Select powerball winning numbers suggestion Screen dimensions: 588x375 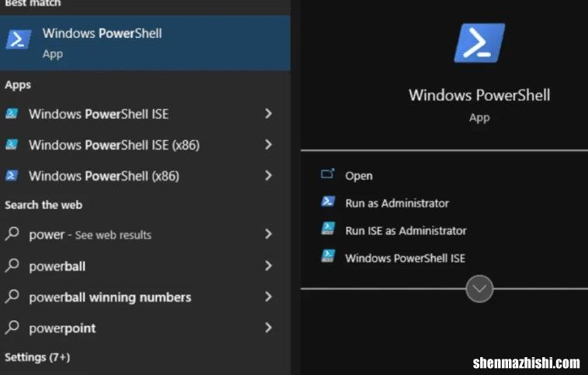[145, 297]
